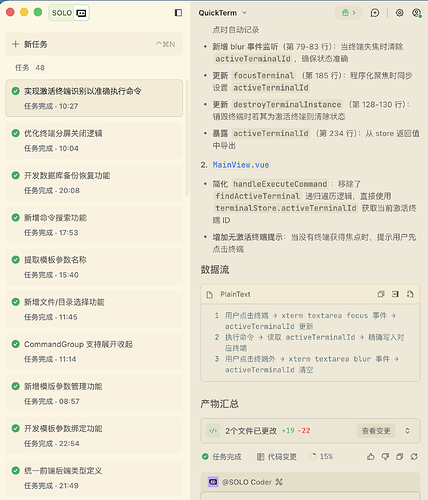428x500 pixels.
Task: Click the +19 additions count
Action: tap(288, 431)
